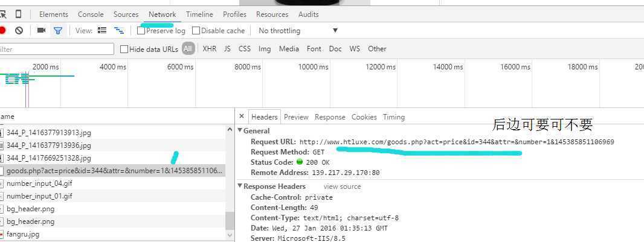This screenshot has width=644, height=242.
Task: Switch to the Preview detail tab
Action: click(296, 117)
